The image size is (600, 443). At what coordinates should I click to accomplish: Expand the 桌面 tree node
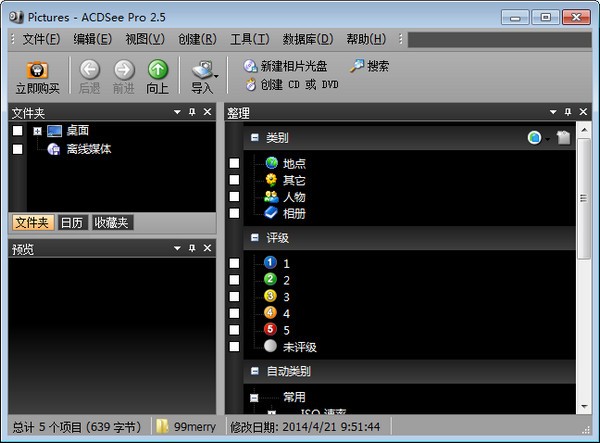(x=37, y=131)
